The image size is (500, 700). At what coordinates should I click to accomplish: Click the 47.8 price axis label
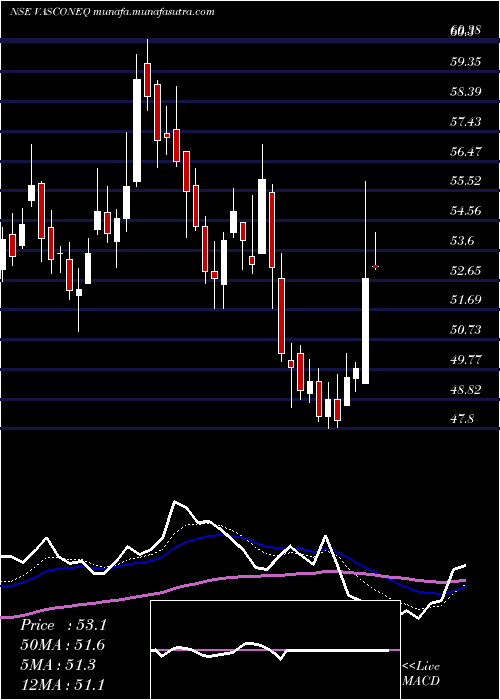coord(462,419)
